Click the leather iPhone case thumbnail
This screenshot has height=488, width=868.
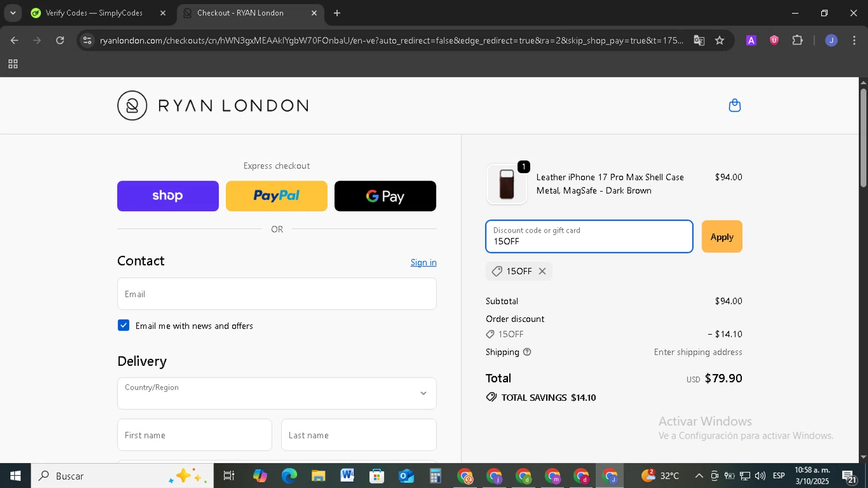(506, 184)
